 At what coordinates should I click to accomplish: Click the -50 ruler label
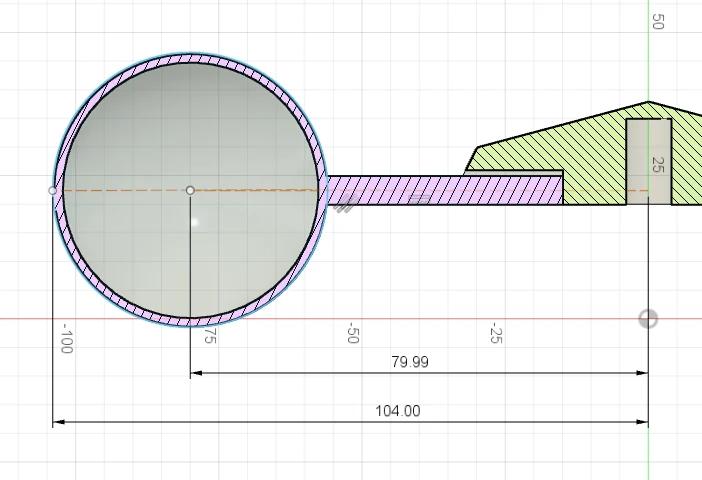(x=352, y=334)
